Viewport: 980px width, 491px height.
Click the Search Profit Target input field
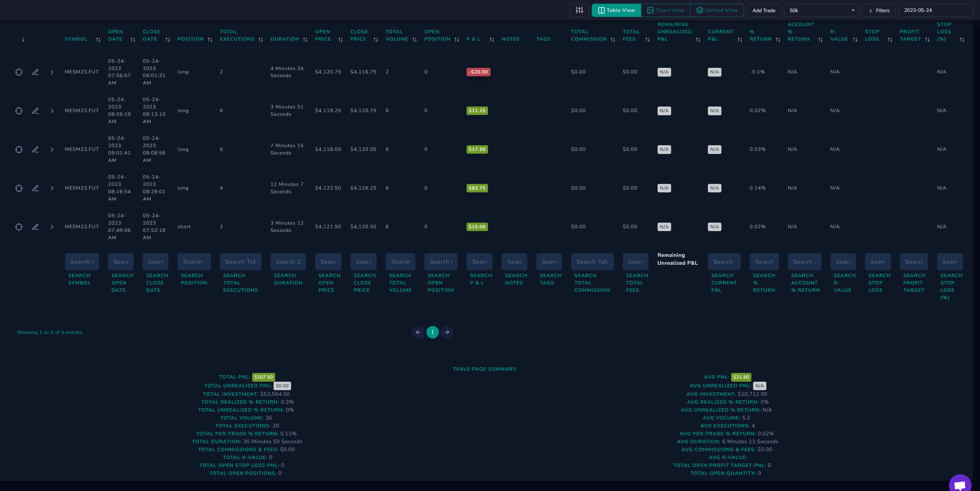point(914,262)
